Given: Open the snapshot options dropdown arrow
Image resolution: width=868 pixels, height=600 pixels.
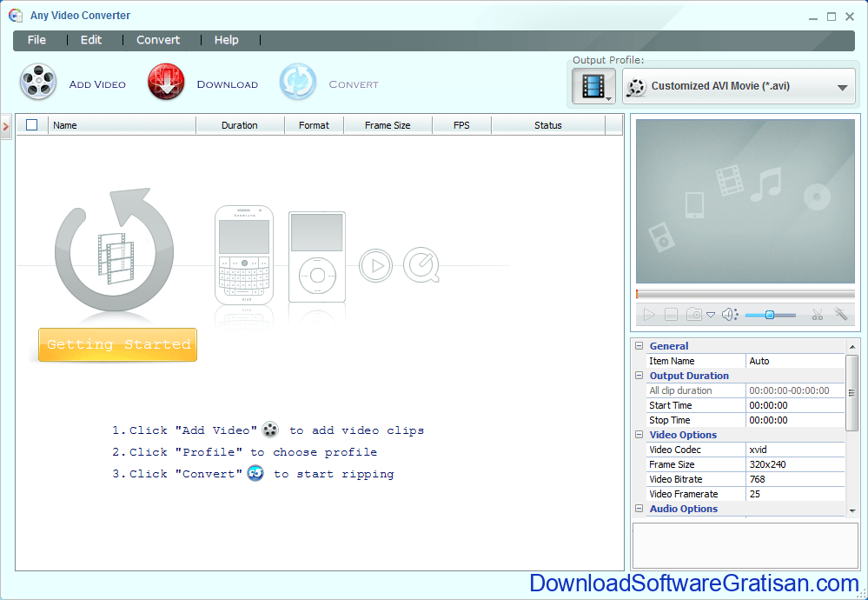Looking at the screenshot, I should coord(711,315).
